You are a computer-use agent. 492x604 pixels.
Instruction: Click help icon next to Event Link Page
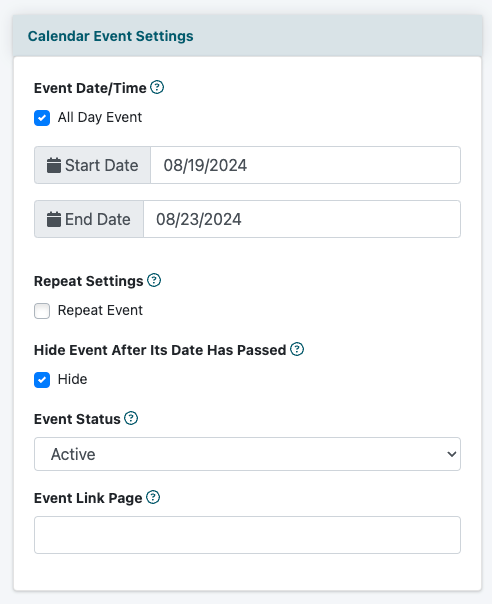(x=153, y=497)
